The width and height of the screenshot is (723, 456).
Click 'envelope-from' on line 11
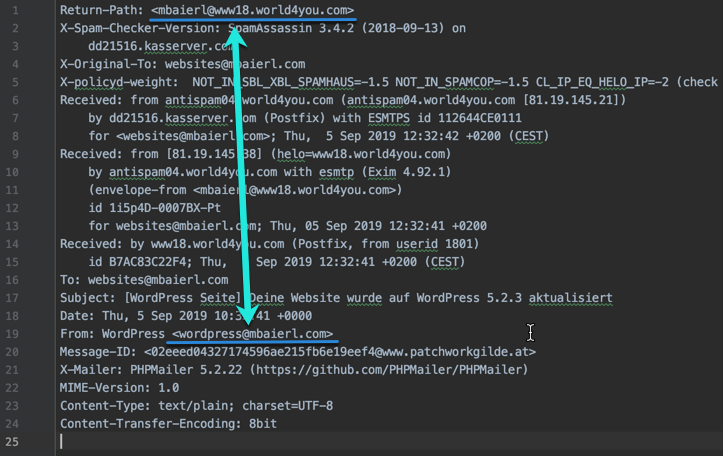click(140, 190)
